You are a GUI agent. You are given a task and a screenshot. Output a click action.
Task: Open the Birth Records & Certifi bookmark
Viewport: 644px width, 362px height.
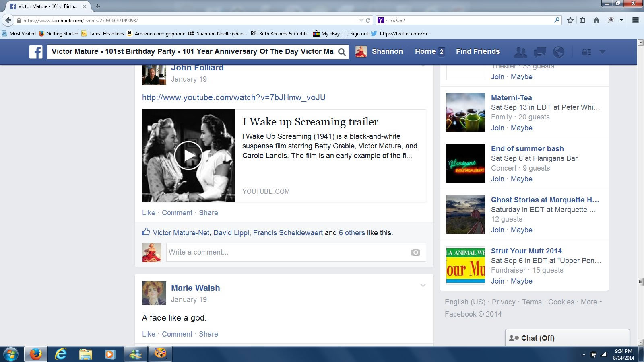tap(281, 34)
